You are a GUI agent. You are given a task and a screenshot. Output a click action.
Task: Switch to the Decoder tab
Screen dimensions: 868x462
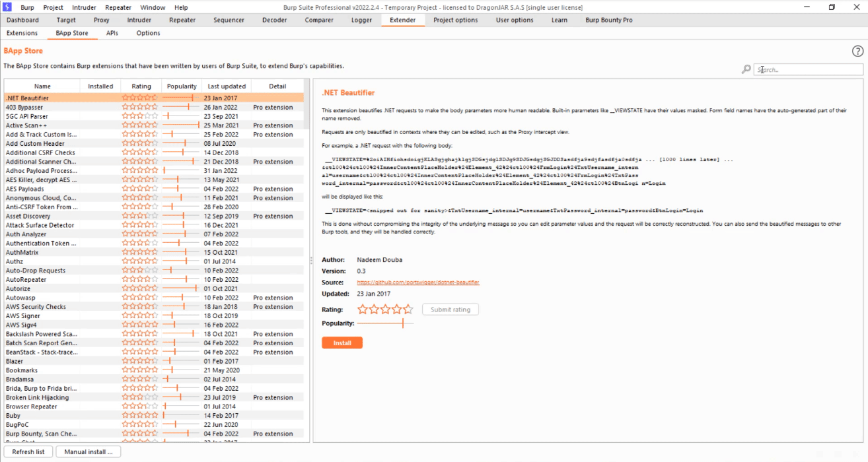pos(274,20)
